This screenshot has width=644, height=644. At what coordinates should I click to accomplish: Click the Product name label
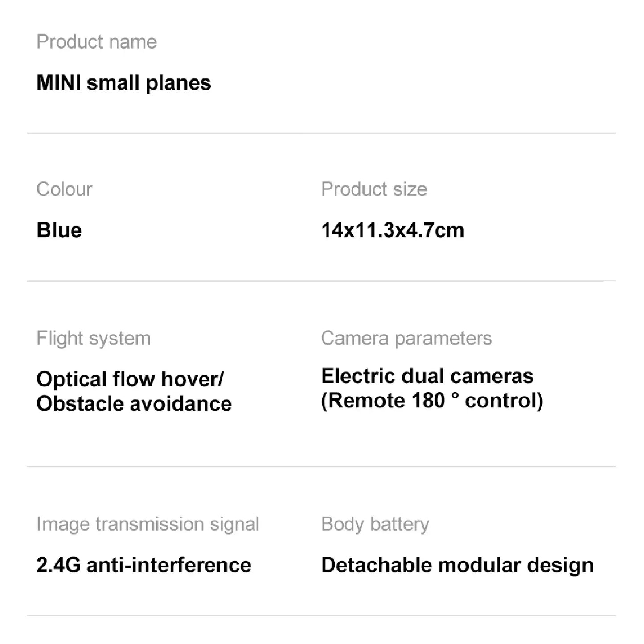pos(97,42)
